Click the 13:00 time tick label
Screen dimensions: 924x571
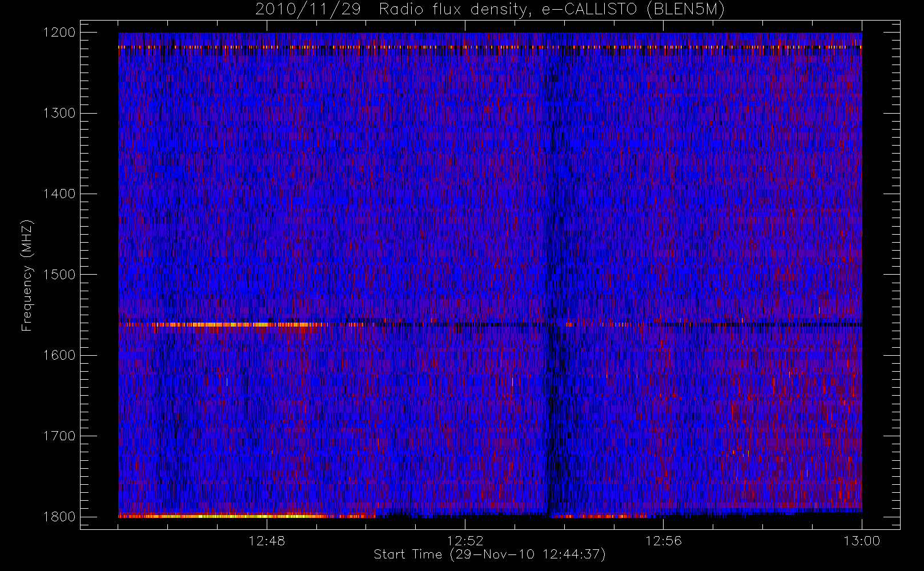point(861,541)
